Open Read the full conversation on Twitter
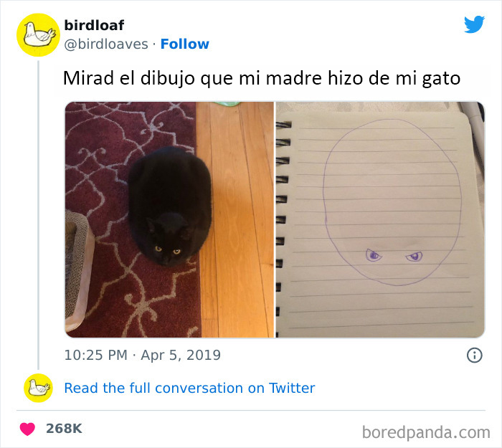Viewport: 502px width, 448px height. point(189,388)
